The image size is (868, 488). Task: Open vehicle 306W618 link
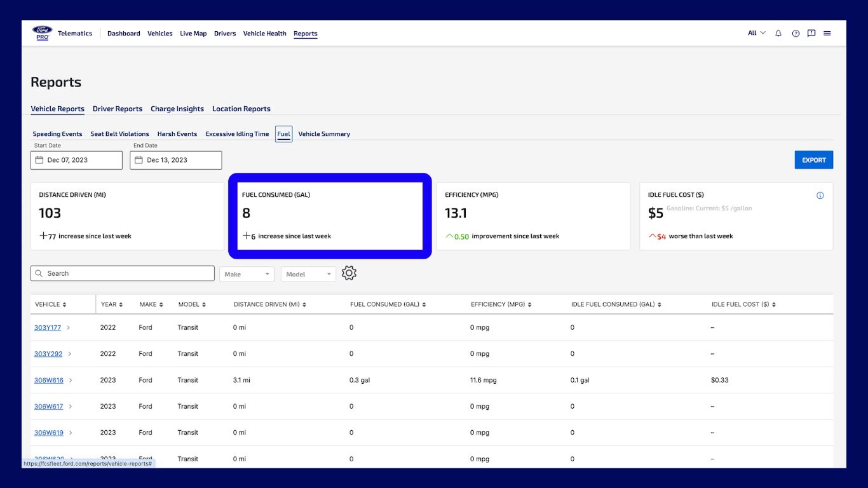coord(49,381)
